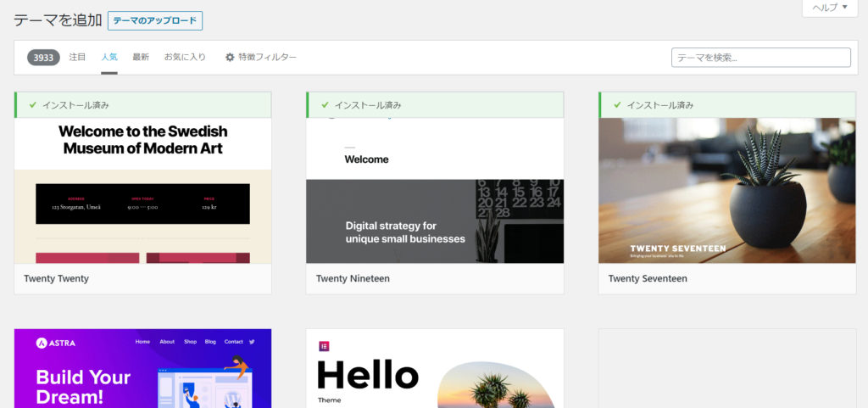Open the Astra theme preview thumbnail
The image size is (868, 408).
142,368
